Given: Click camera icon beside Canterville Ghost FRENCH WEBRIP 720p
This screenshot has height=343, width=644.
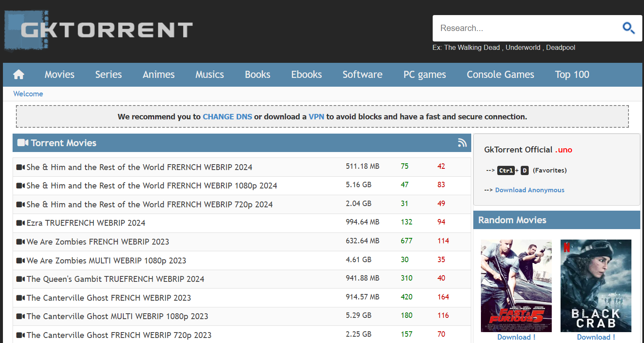Looking at the screenshot, I should click(x=21, y=335).
